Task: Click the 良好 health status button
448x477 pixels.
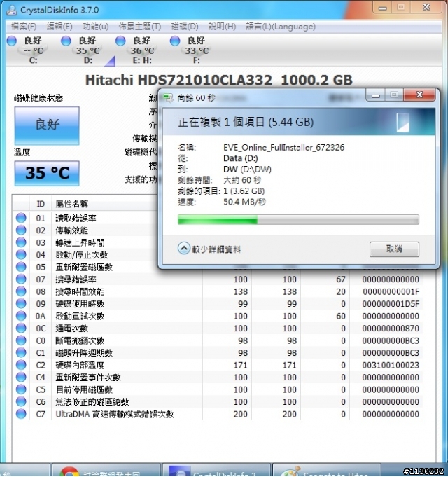Action: click(x=47, y=125)
